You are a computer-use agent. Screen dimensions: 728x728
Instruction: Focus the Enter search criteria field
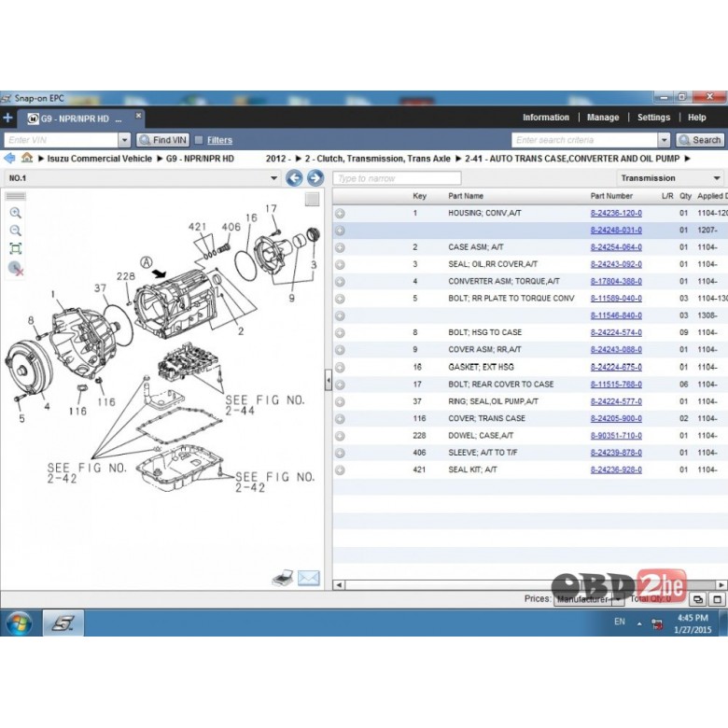(585, 140)
